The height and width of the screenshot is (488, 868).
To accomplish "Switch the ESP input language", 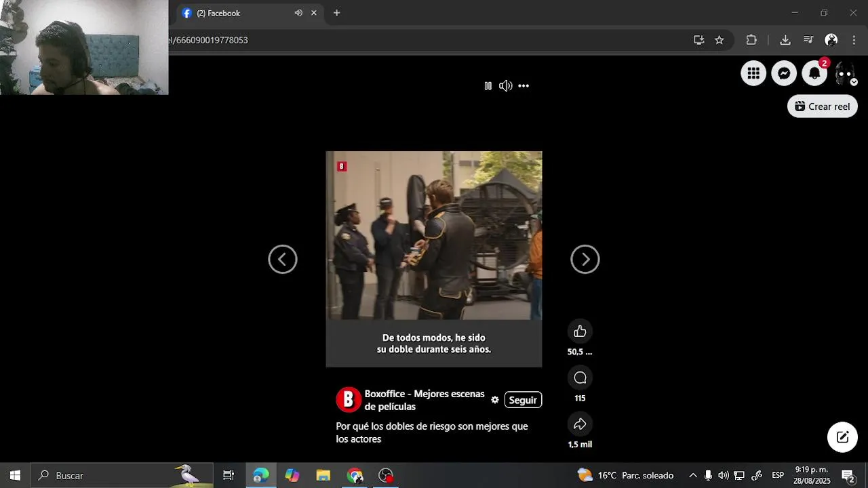I will click(778, 475).
